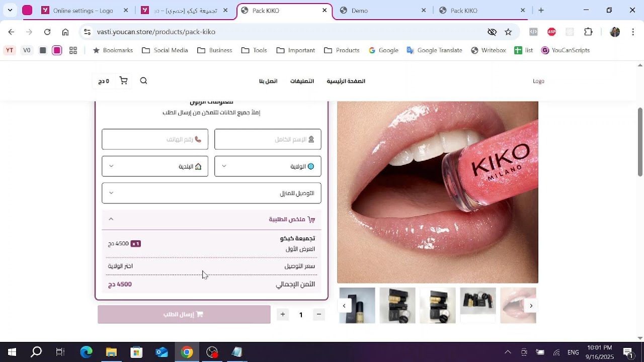This screenshot has height=362, width=644.
Task: Open Windows Start menu
Action: [12, 352]
